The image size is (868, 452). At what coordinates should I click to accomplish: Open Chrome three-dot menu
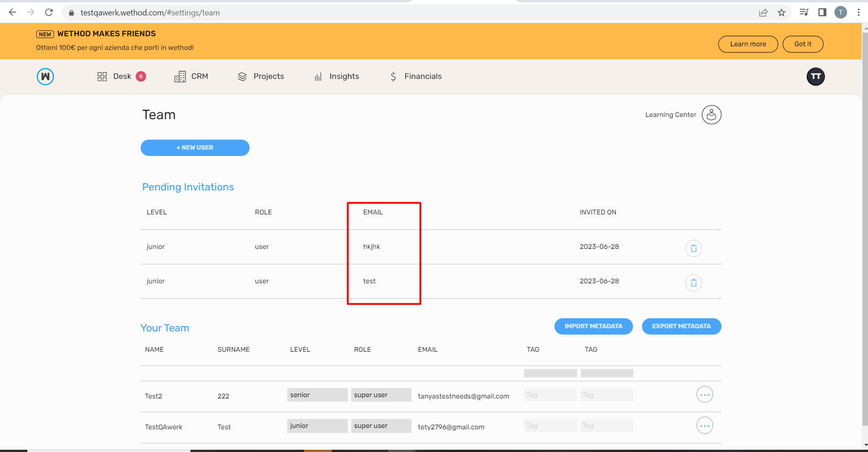858,12
